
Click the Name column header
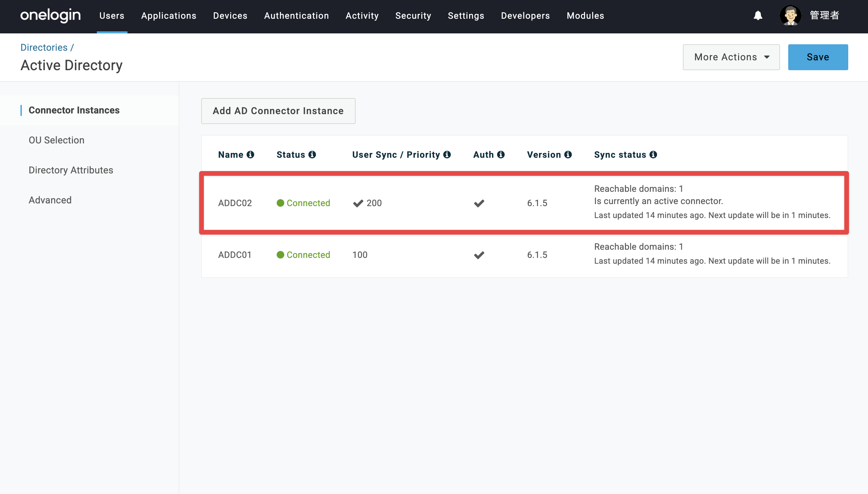[231, 155]
